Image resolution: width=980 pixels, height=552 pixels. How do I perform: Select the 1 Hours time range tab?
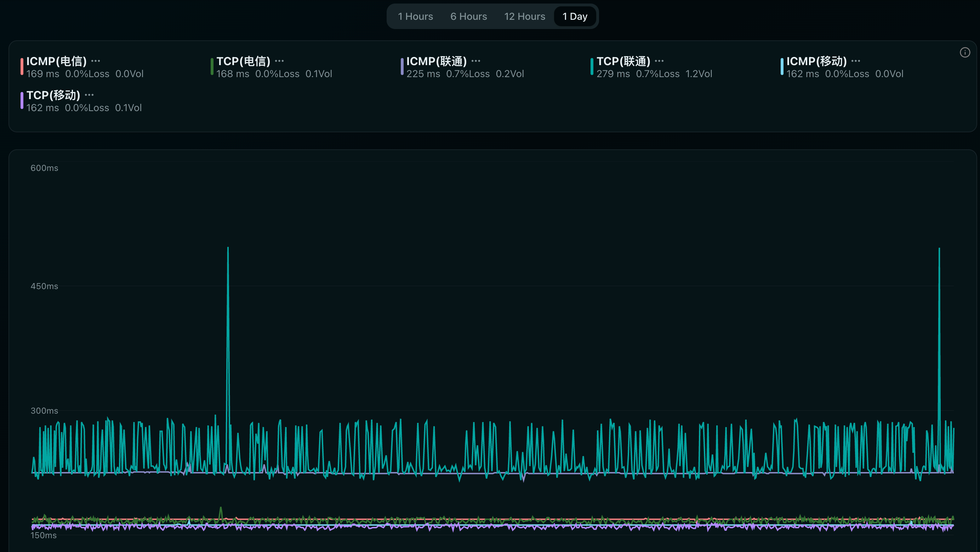[415, 16]
